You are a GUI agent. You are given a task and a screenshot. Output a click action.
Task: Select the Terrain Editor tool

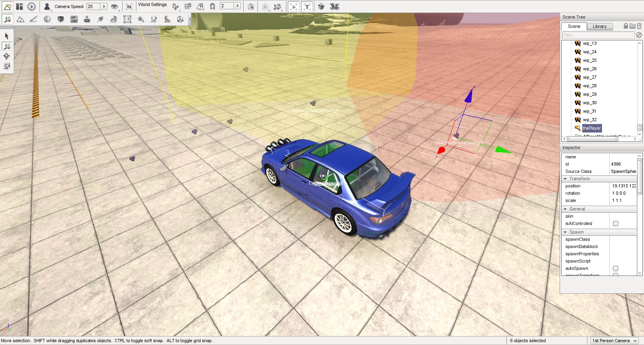(x=21, y=19)
